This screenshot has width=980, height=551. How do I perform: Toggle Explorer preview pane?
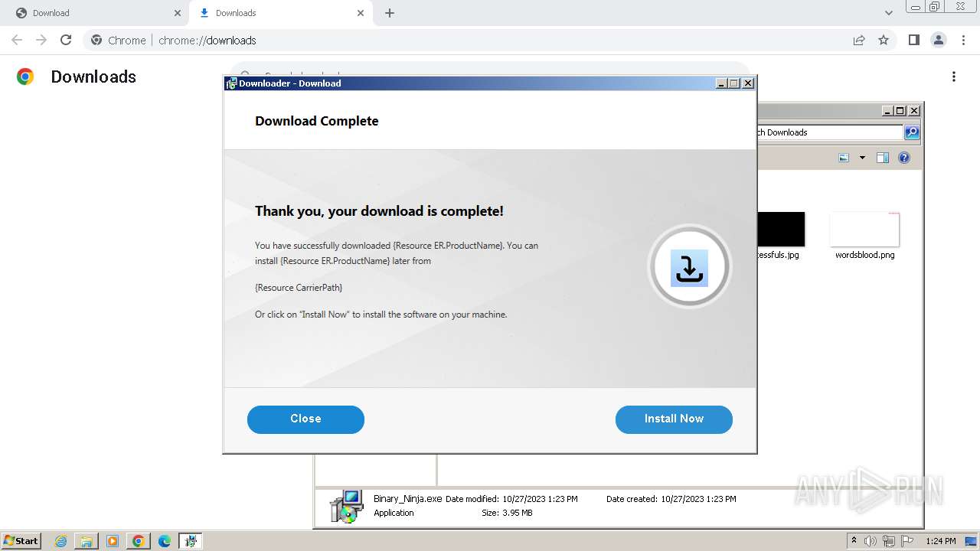click(x=883, y=158)
